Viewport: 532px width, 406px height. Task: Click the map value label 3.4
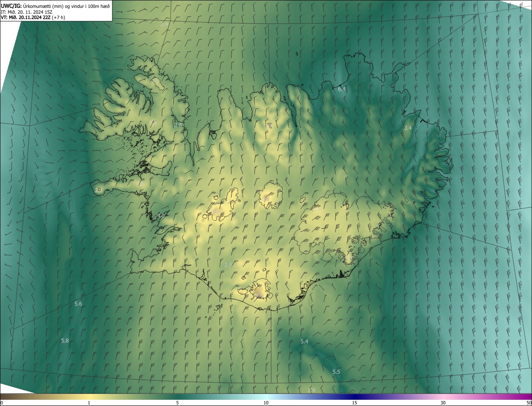(x=408, y=128)
